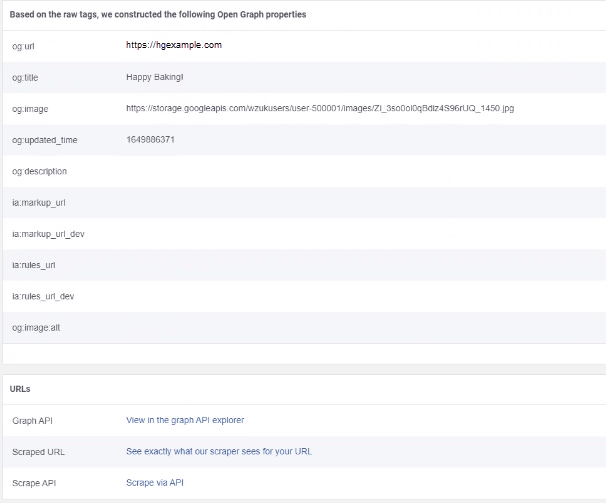Viewport: 606px width, 503px height.
Task: Select the og:image:alt property label
Action: 35,327
